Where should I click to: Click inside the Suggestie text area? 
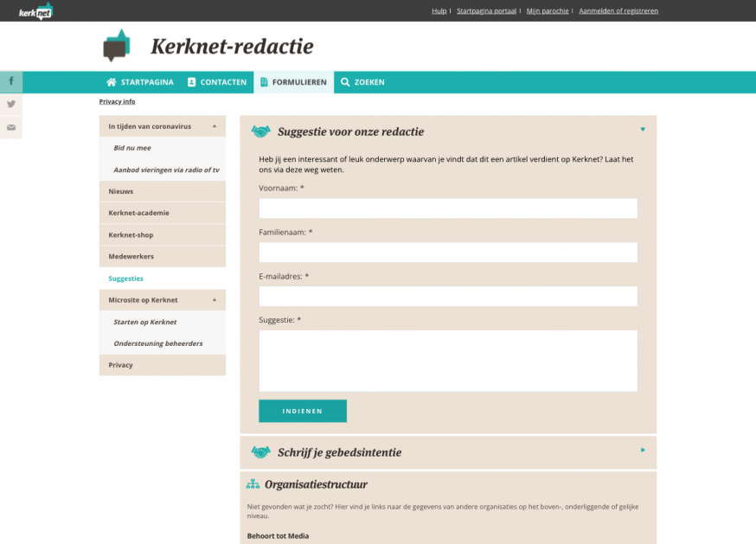[448, 361]
